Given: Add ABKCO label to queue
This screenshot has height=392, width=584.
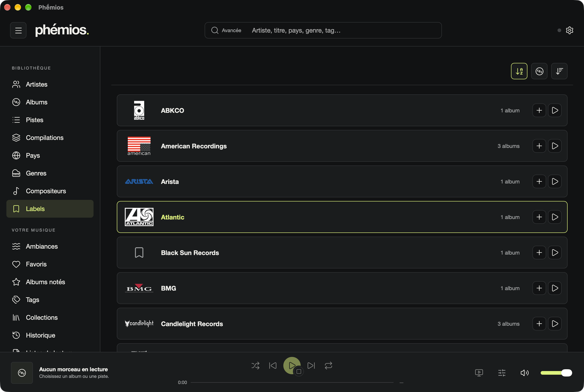Looking at the screenshot, I should click(539, 110).
